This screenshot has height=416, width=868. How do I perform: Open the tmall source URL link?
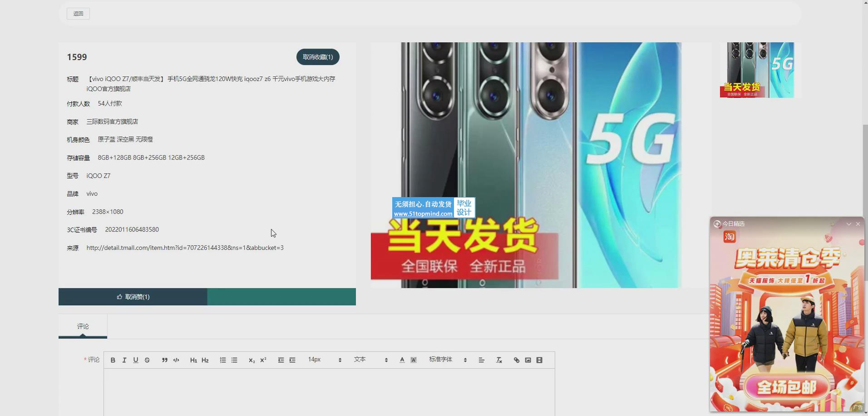(x=185, y=248)
